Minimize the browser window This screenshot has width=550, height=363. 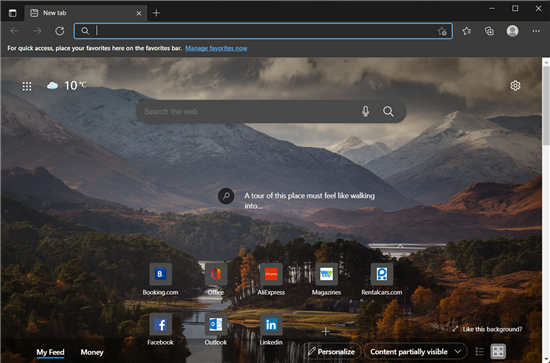click(492, 9)
